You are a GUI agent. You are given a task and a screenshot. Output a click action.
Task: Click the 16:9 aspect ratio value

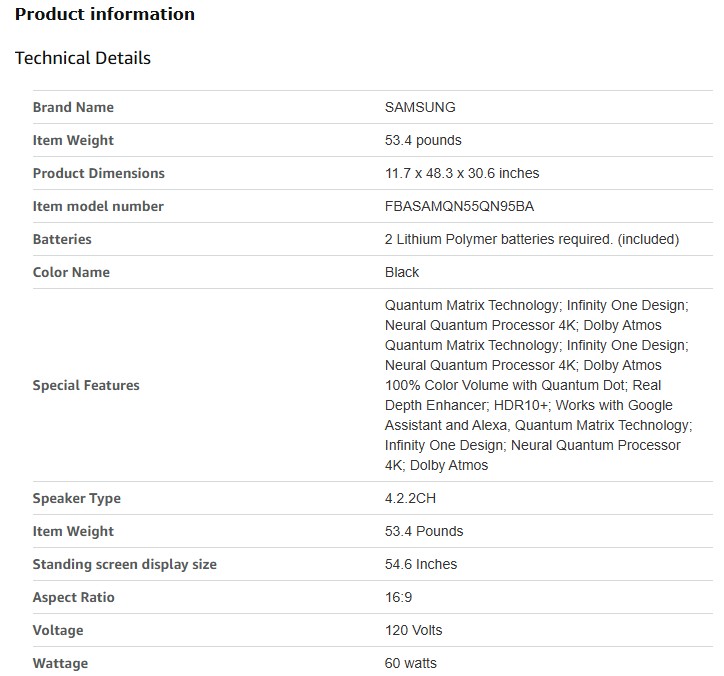(398, 597)
